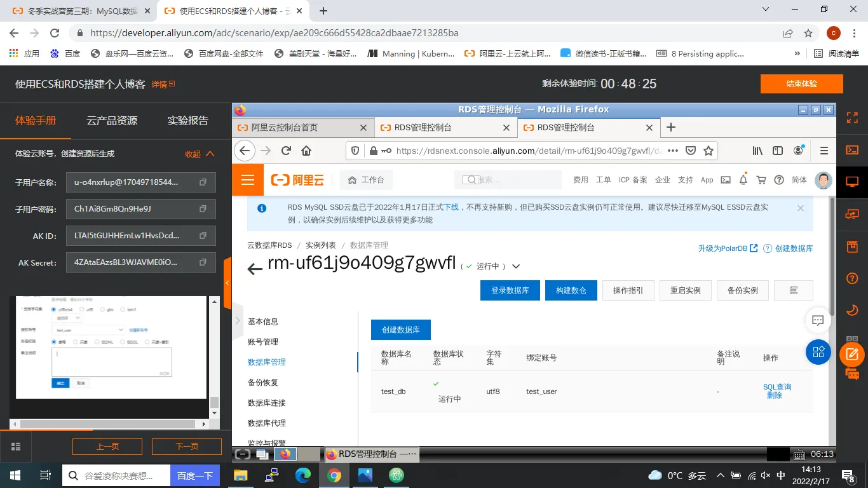
Task: Select the desktop monitor icon on right sidebar
Action: (x=852, y=182)
